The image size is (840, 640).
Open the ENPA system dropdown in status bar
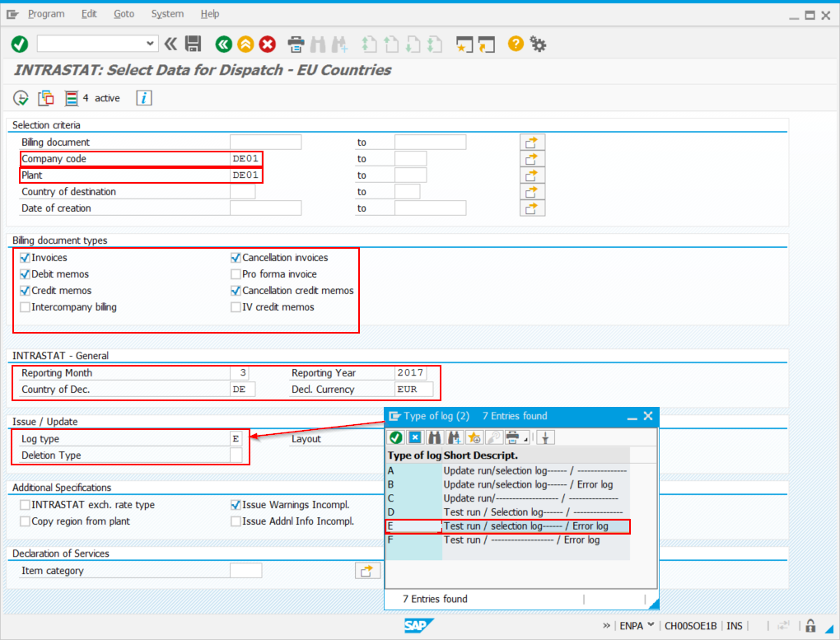pyautogui.click(x=651, y=625)
